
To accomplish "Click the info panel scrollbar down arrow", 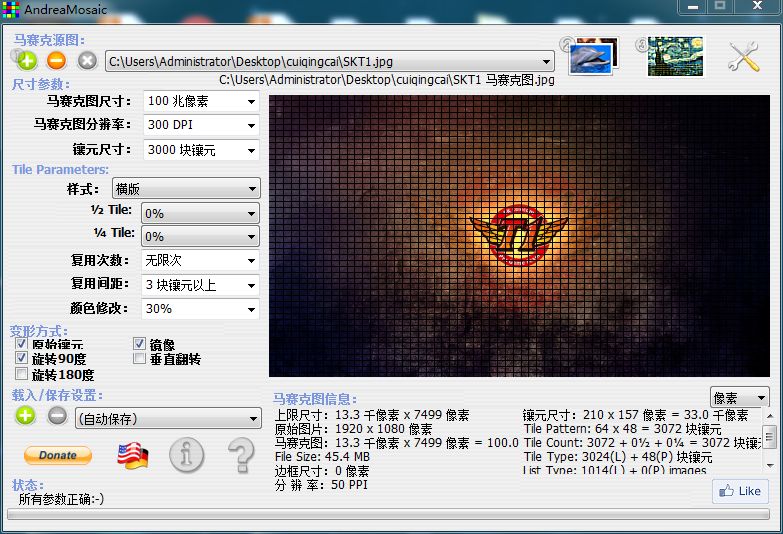I will [x=770, y=465].
